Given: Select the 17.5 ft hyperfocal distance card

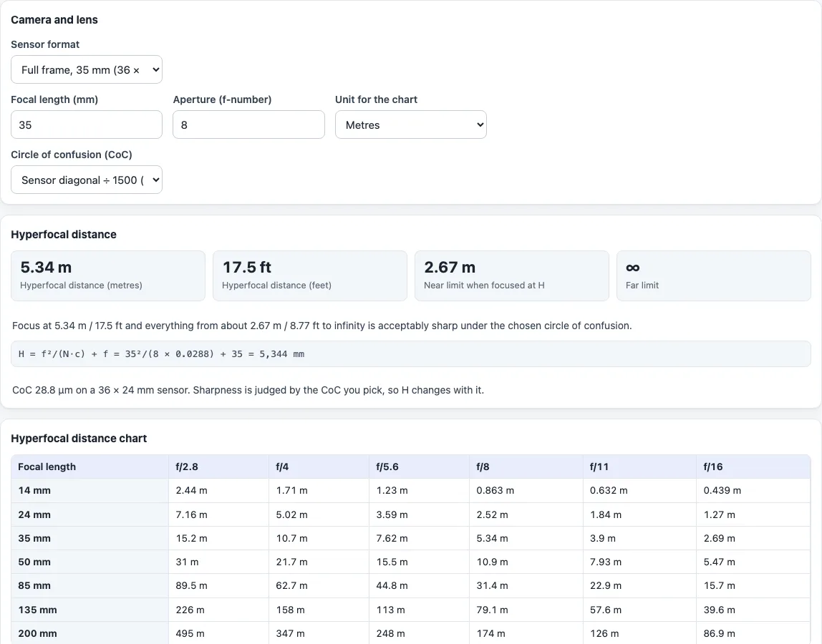Looking at the screenshot, I should (x=310, y=275).
